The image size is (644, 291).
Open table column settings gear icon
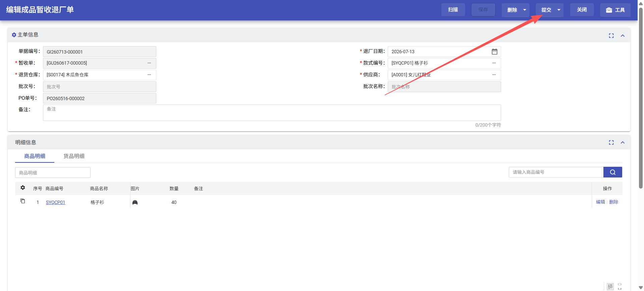[x=23, y=188]
